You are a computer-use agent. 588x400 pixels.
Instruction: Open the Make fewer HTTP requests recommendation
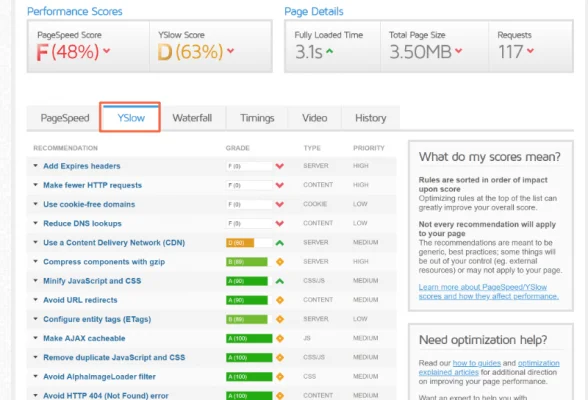[x=93, y=185]
